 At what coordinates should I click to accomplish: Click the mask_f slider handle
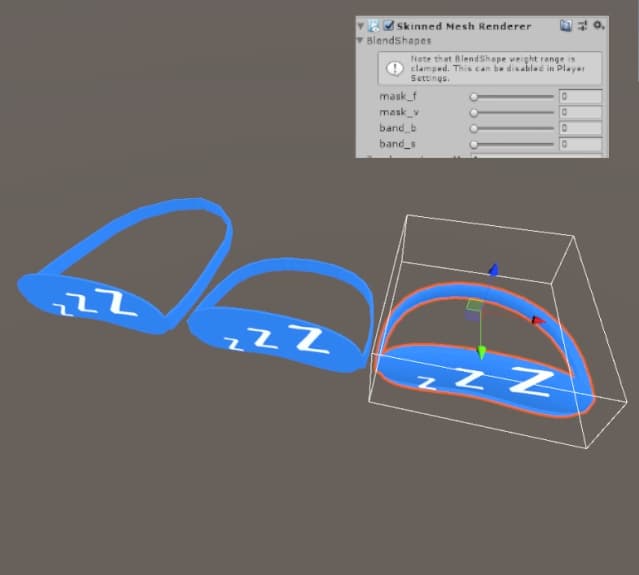pos(474,97)
